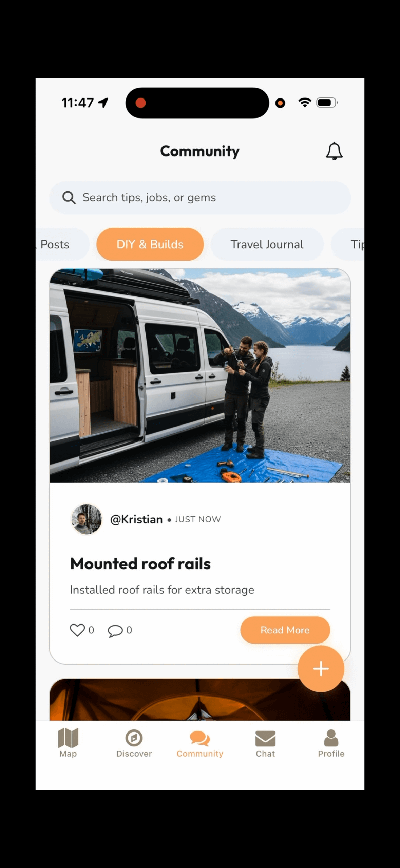Open comments via the speech bubble icon

[115, 631]
